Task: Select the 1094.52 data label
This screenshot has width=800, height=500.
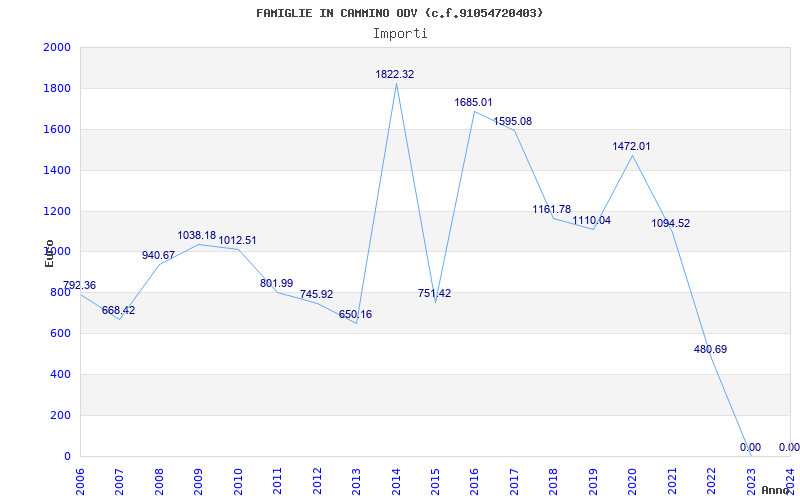Action: pyautogui.click(x=670, y=223)
